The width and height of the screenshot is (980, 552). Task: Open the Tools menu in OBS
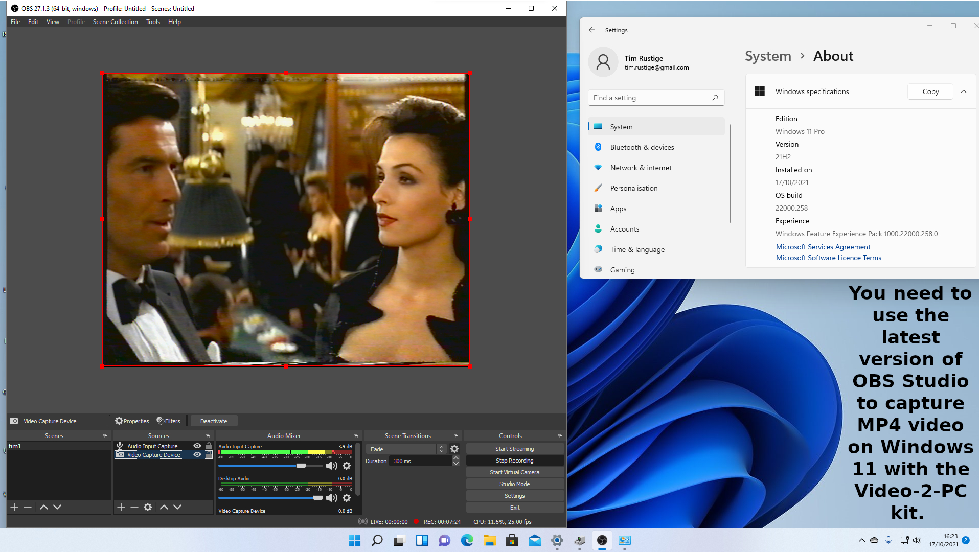[x=153, y=22]
